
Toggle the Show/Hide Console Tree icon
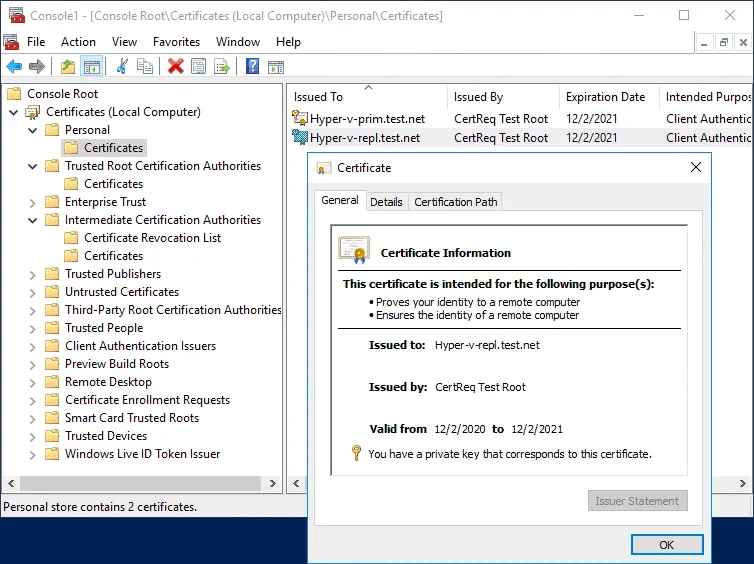click(x=91, y=67)
